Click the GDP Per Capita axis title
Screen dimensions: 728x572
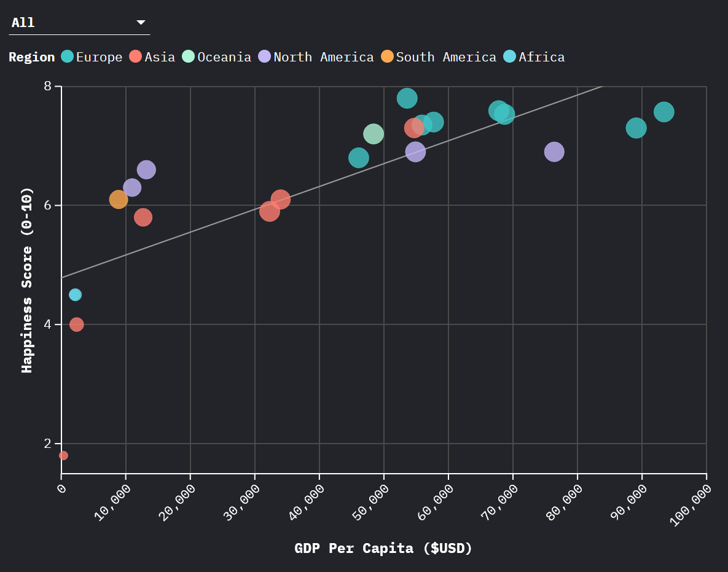pyautogui.click(x=383, y=548)
